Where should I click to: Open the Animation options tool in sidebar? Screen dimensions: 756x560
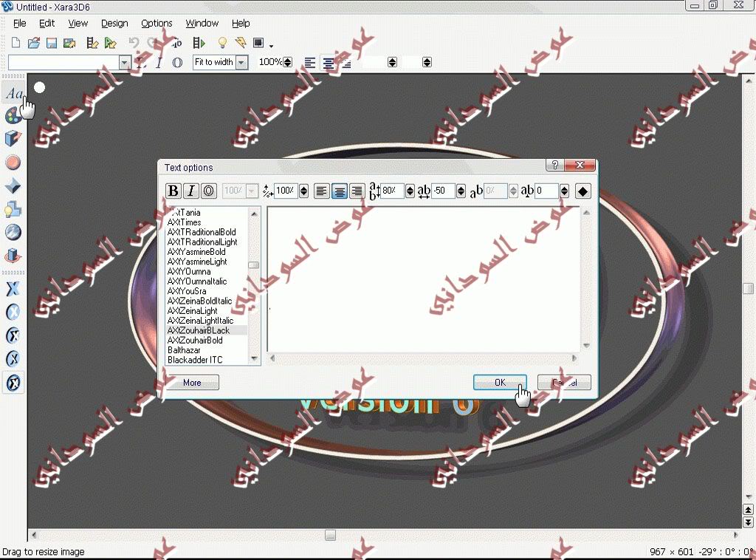[13, 256]
